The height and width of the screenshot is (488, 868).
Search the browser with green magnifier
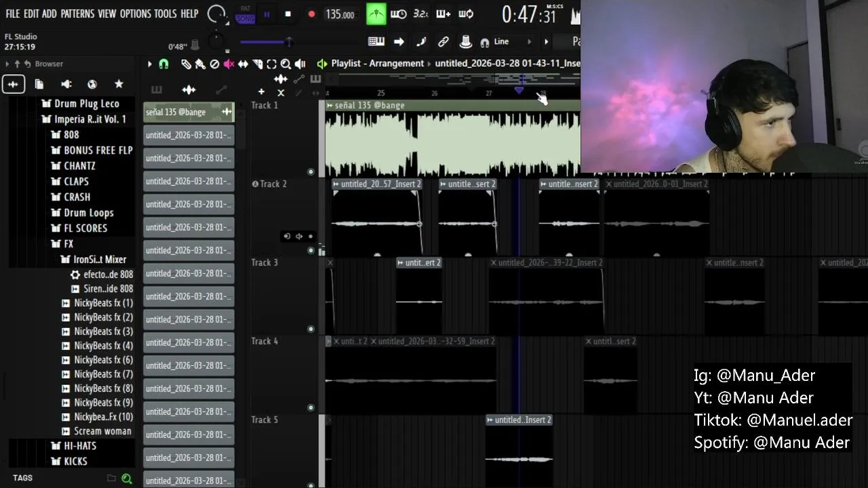click(x=126, y=479)
